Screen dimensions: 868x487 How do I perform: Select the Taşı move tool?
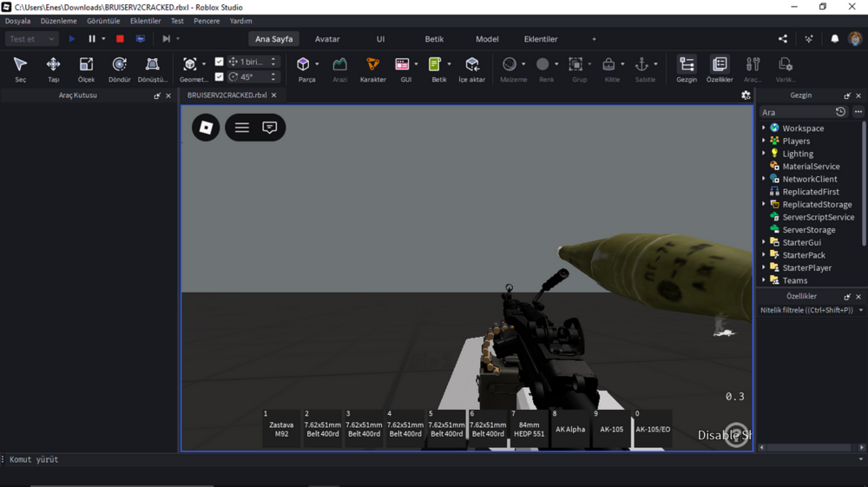53,69
